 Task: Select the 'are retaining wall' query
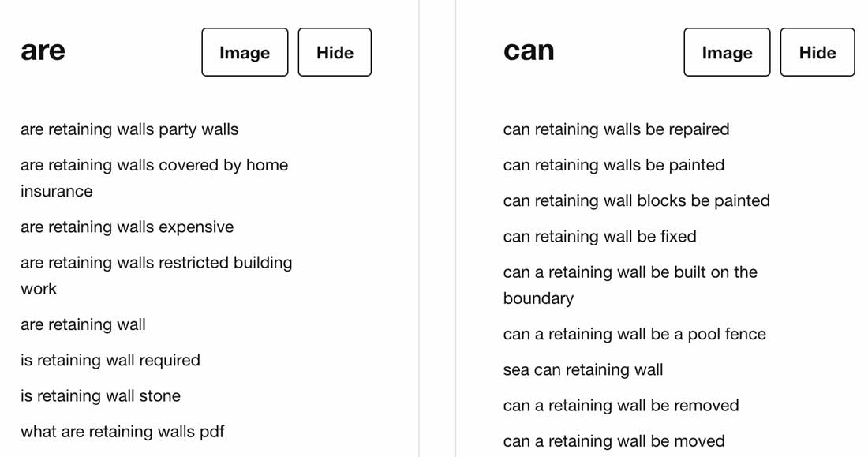click(x=83, y=324)
